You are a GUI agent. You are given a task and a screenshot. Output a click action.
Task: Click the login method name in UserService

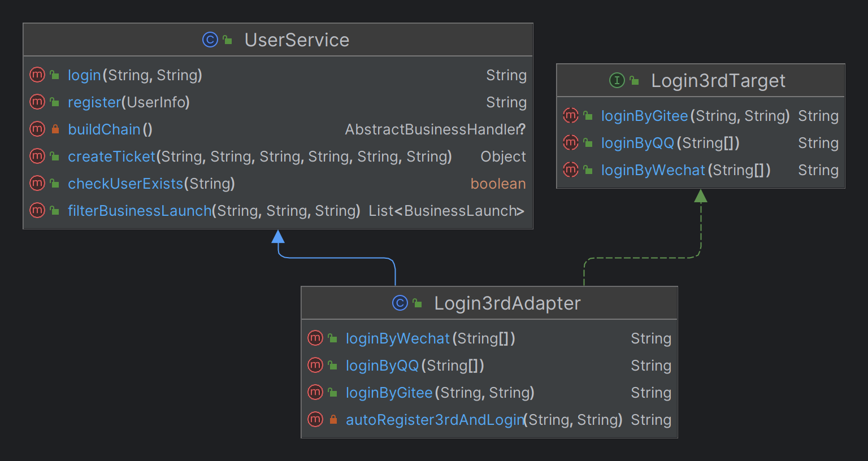84,75
